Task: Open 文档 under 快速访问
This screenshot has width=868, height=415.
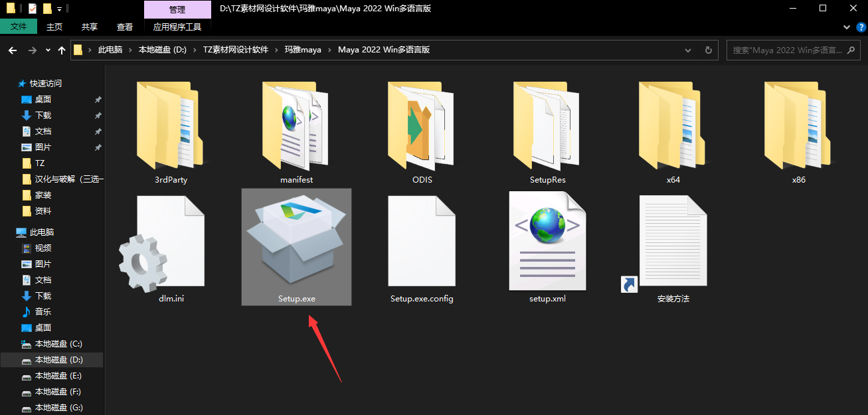Action: point(43,131)
